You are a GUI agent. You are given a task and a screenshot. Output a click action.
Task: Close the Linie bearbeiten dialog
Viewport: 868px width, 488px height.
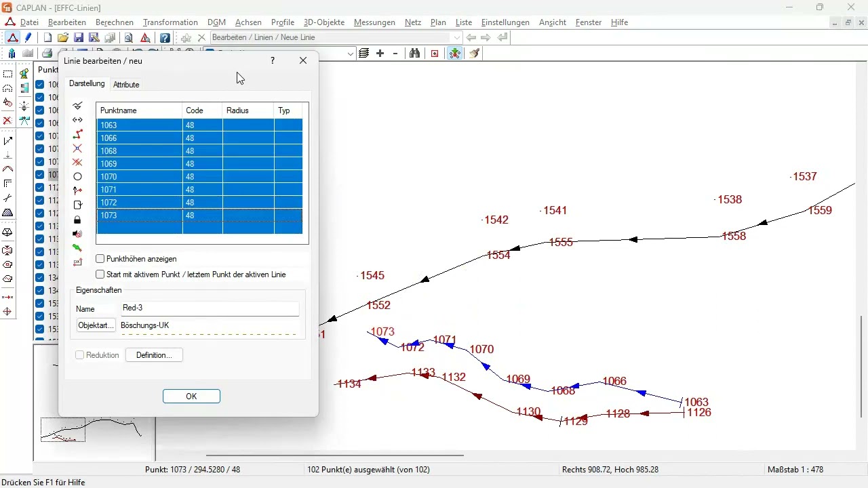303,60
